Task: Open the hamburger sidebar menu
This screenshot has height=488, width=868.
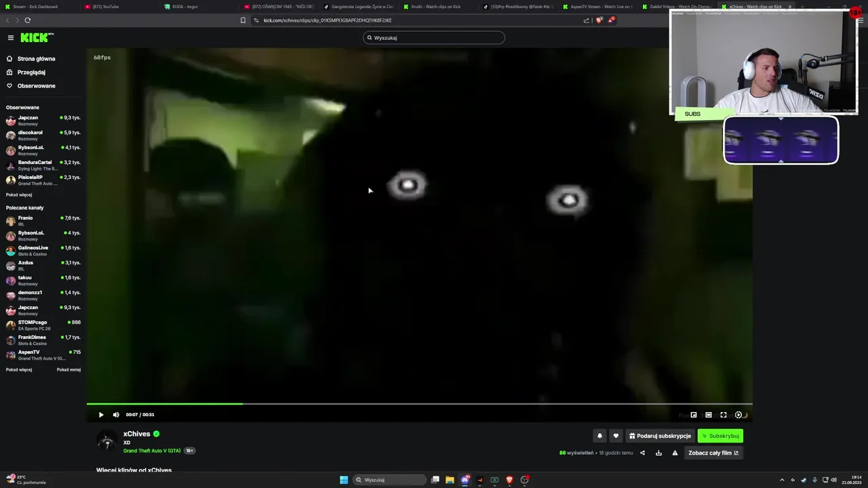Action: pyautogui.click(x=11, y=38)
